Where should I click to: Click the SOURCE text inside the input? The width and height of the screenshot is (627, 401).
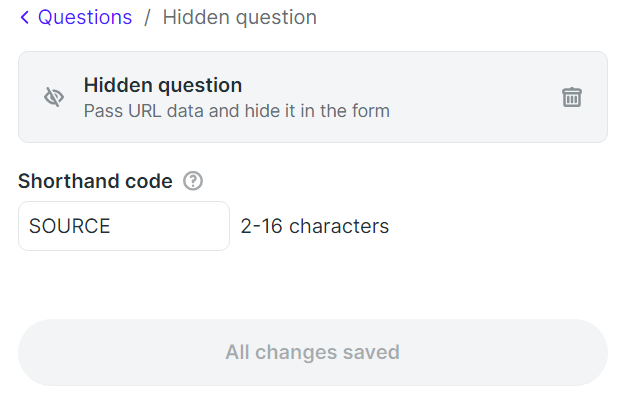pyautogui.click(x=70, y=226)
